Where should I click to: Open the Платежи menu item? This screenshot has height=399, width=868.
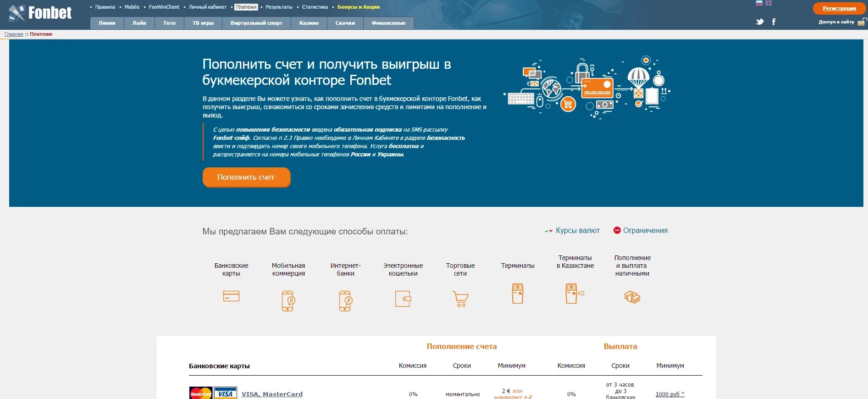pos(246,7)
